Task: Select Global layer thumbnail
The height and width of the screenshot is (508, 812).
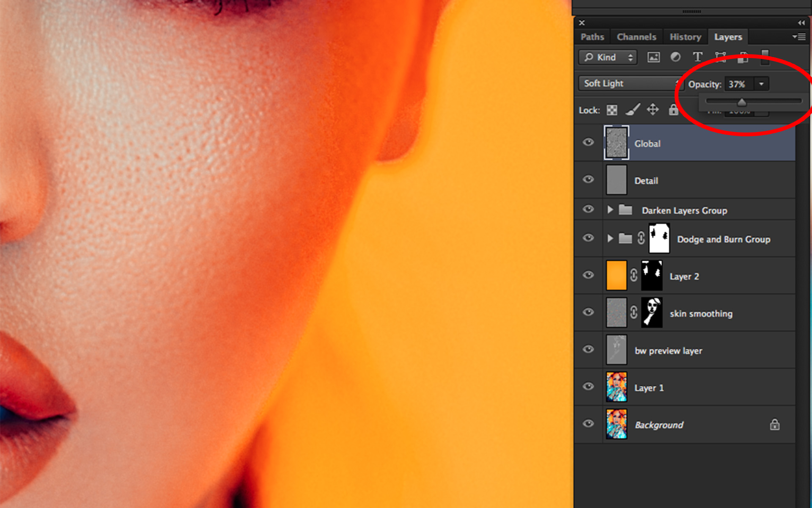Action: [x=617, y=143]
